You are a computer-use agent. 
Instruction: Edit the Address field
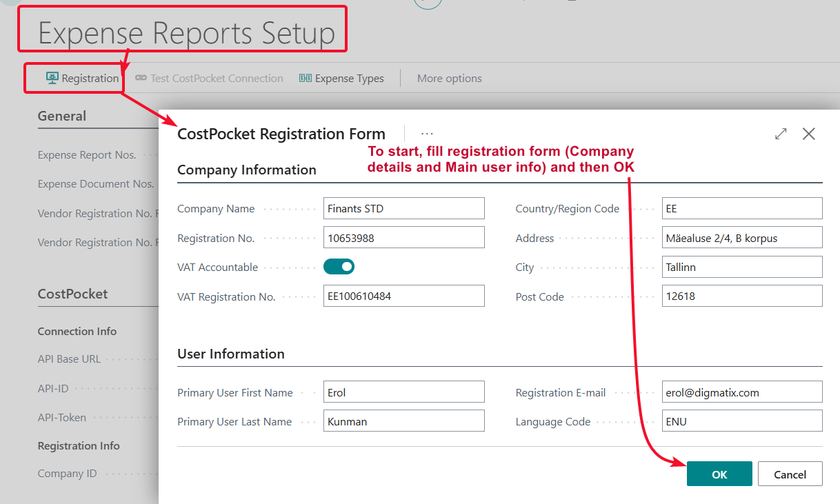point(742,238)
